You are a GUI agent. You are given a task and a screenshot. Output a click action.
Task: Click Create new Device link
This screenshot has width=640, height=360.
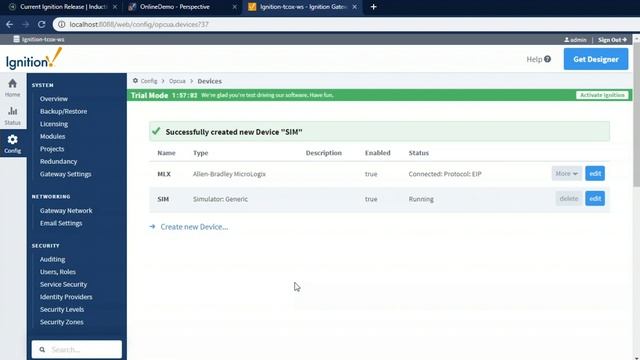coord(194,227)
